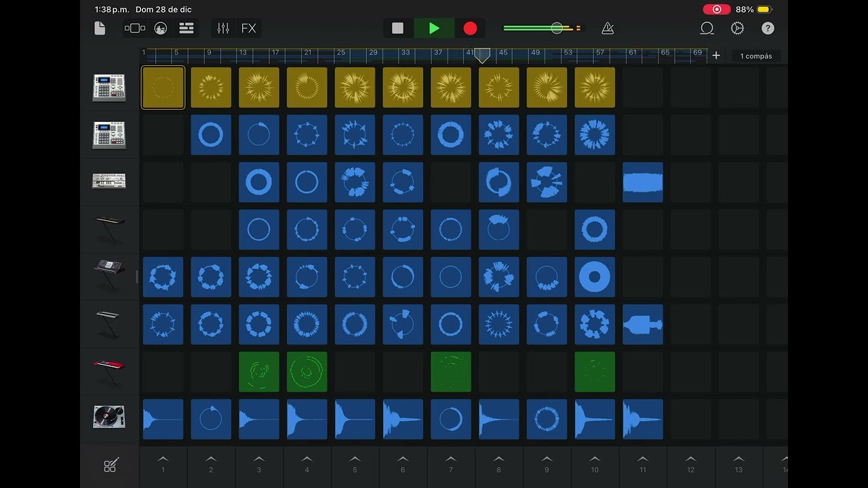
Task: Open the loop browser
Action: tap(707, 28)
